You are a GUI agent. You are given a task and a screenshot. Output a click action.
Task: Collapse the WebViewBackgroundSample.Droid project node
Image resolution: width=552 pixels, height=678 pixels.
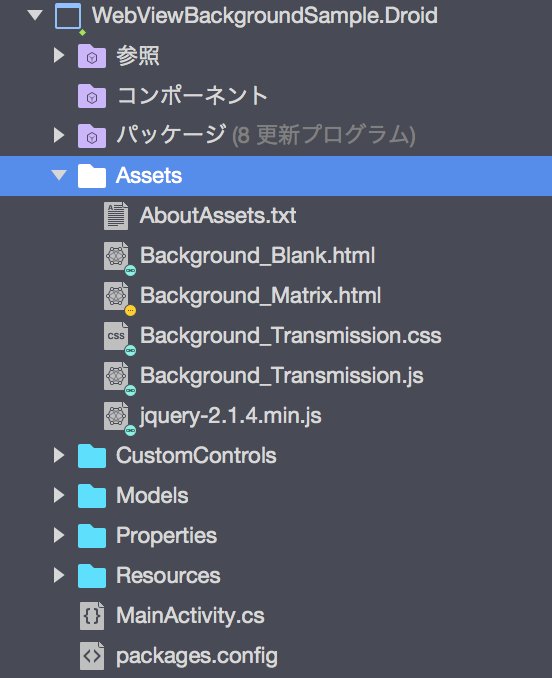click(x=35, y=15)
